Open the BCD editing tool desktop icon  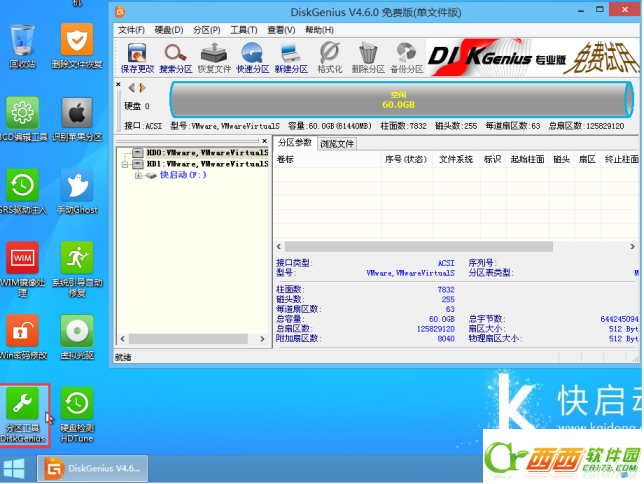point(22,119)
